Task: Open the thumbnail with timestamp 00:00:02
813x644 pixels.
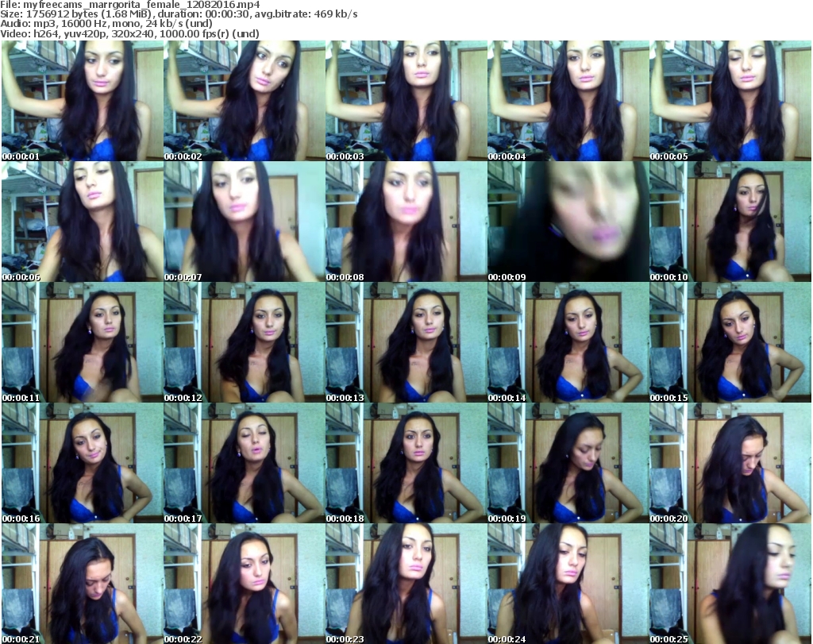Action: click(245, 101)
